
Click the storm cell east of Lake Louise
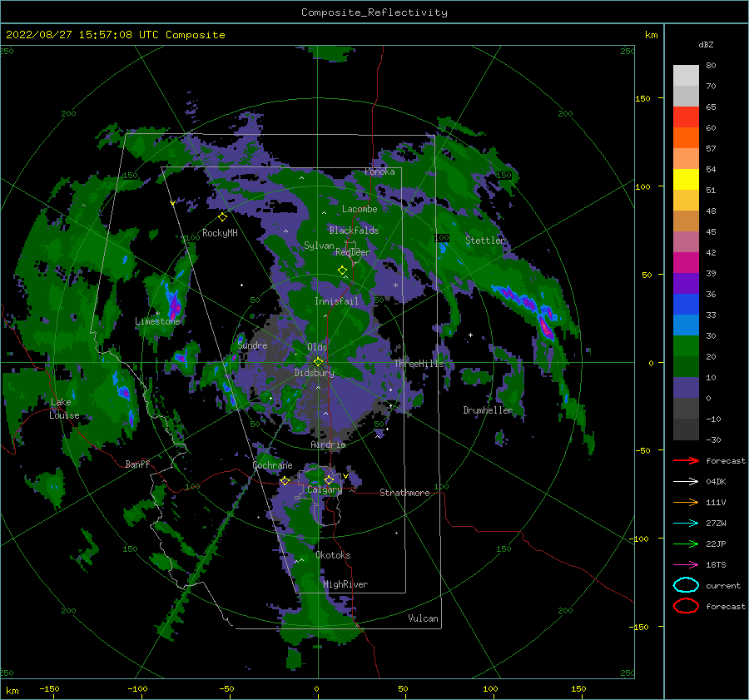pyautogui.click(x=124, y=393)
